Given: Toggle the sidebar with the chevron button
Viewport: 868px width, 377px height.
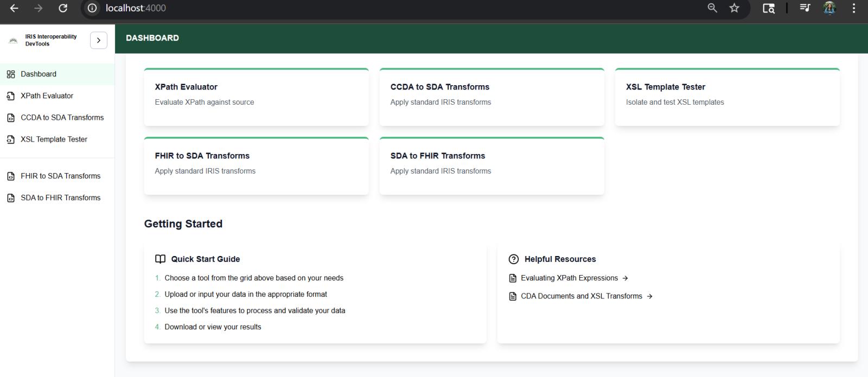Looking at the screenshot, I should click(98, 40).
